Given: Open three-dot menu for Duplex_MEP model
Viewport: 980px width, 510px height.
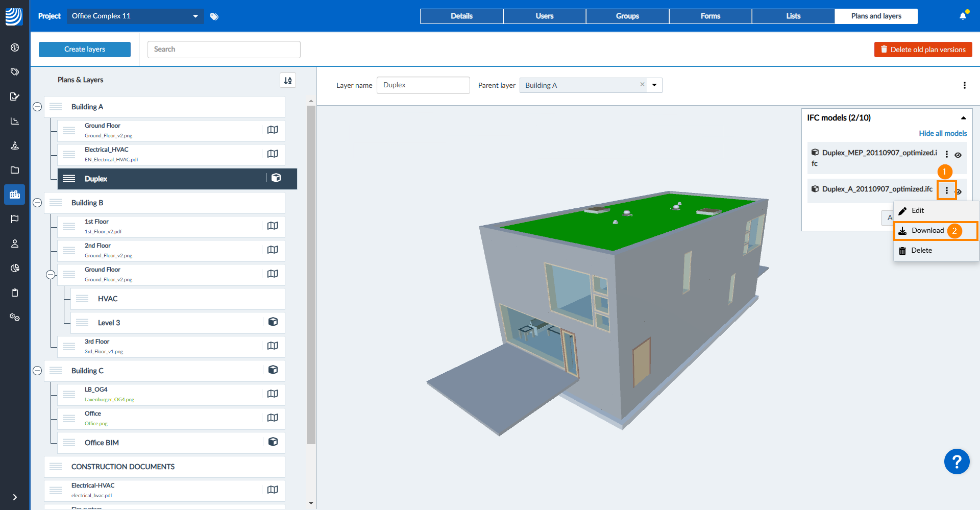Looking at the screenshot, I should tap(947, 154).
